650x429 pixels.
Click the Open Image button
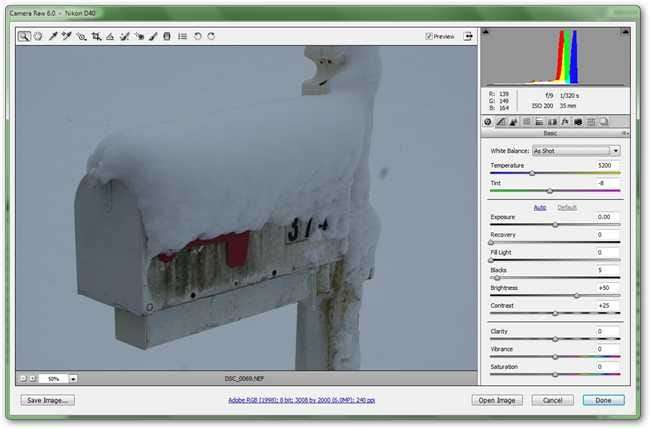497,400
